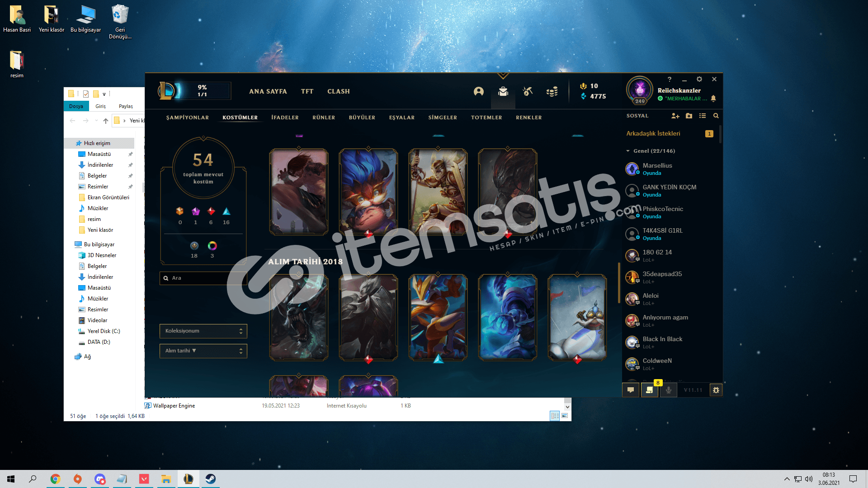Open the Geri Dönüşüm recycle bin desktop icon
The image size is (868, 488).
120,21
